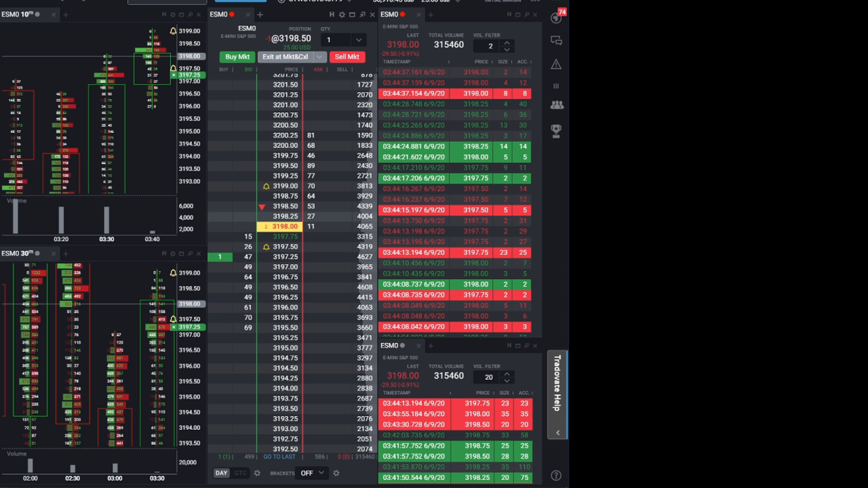Click the ask size 89 at 3199.50

311,166
